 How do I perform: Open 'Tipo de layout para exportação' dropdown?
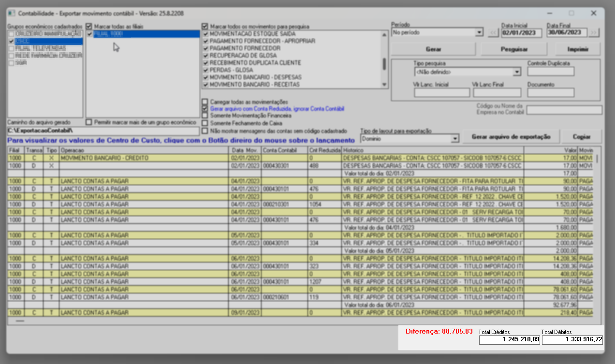tap(454, 139)
